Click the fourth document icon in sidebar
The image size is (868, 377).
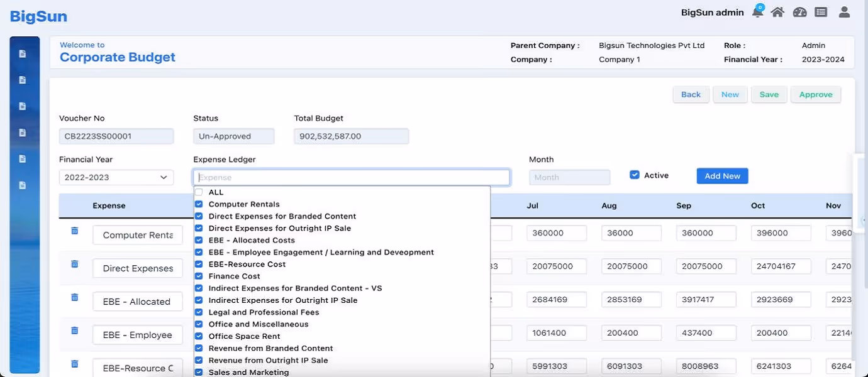tap(23, 133)
